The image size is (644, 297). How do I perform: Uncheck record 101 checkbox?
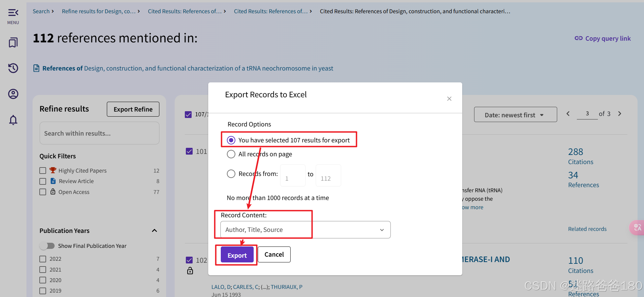tap(189, 151)
